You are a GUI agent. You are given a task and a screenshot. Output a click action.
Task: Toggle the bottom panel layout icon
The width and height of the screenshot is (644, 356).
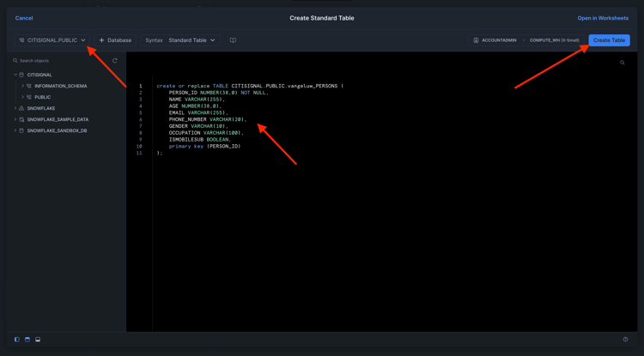pyautogui.click(x=38, y=340)
